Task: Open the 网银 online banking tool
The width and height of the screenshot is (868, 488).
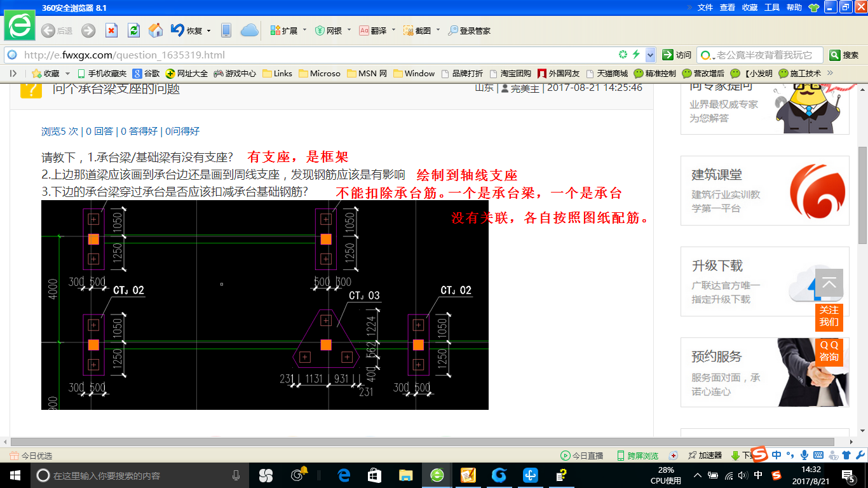Action: click(329, 30)
